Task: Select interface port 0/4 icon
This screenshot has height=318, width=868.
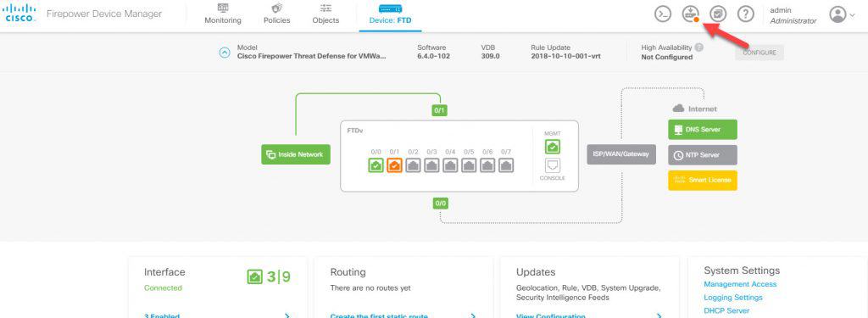Action: point(450,165)
